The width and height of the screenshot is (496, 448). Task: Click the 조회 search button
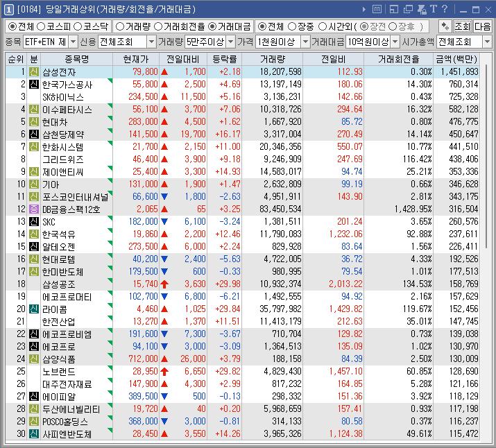pos(462,26)
